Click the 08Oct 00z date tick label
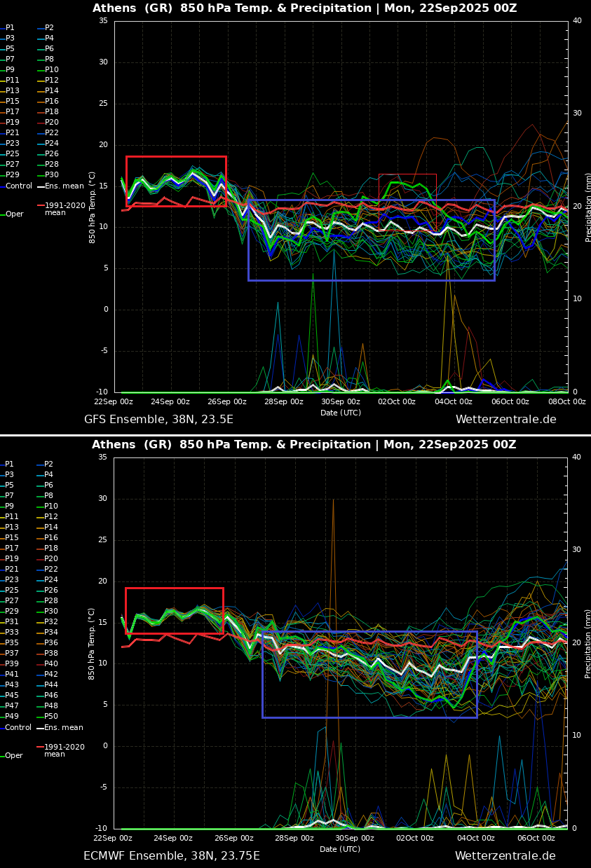Viewport: 591px width, 868px height. point(566,402)
